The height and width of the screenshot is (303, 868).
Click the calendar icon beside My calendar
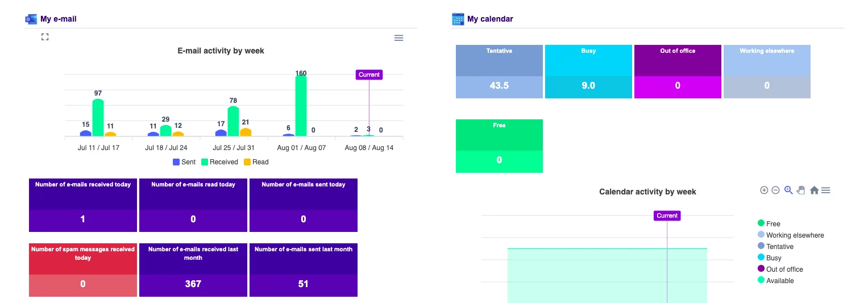pos(458,19)
